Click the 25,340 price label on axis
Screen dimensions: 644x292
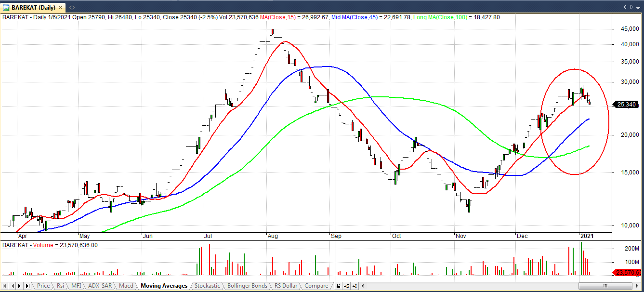[x=626, y=104]
